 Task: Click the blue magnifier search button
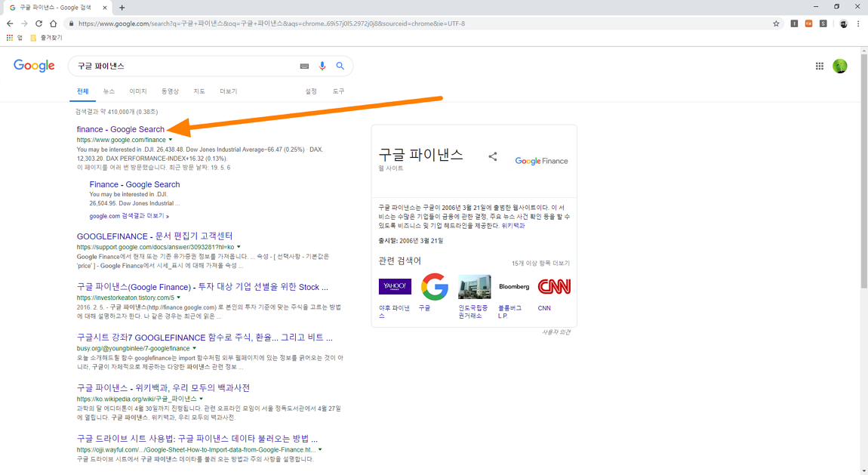[340, 66]
